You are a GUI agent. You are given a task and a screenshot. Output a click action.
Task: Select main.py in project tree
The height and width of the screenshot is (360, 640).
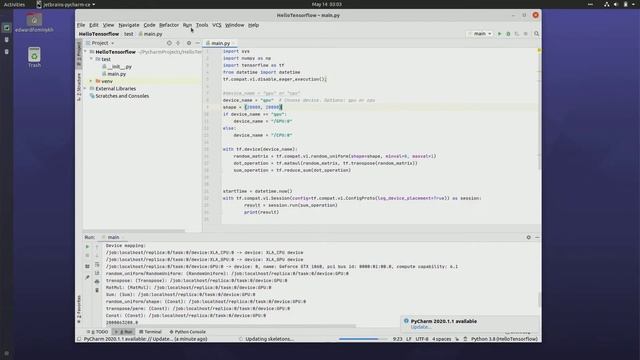[116, 74]
